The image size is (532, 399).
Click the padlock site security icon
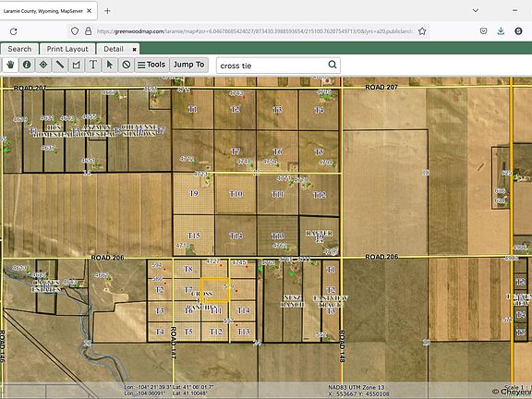(89, 31)
